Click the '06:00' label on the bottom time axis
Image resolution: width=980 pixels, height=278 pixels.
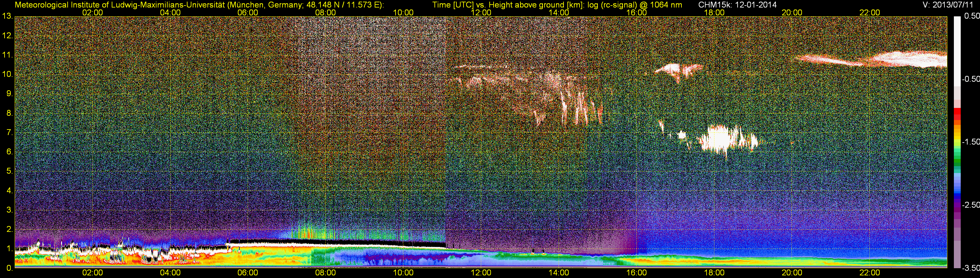[248, 273]
